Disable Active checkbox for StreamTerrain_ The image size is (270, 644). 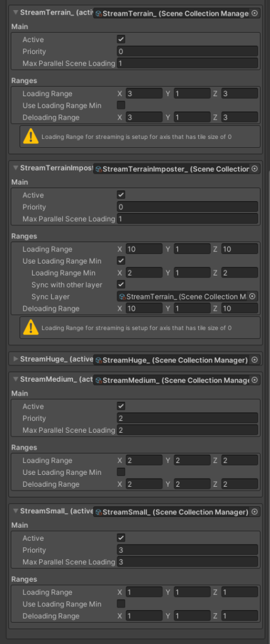point(121,40)
